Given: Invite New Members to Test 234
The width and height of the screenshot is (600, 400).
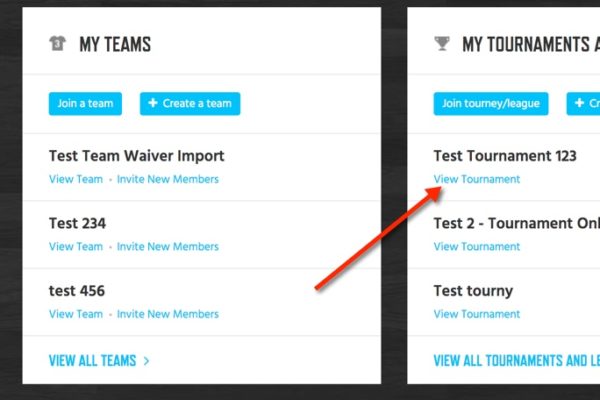Looking at the screenshot, I should [168, 247].
